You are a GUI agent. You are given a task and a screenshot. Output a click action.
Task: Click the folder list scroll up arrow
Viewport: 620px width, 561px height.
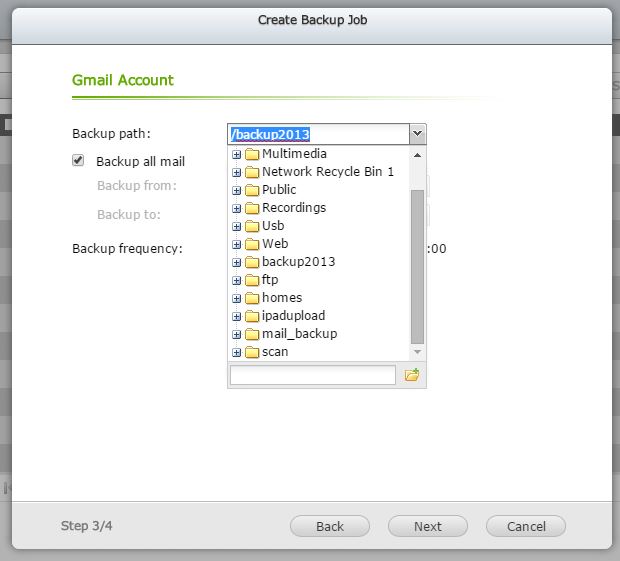tap(417, 155)
